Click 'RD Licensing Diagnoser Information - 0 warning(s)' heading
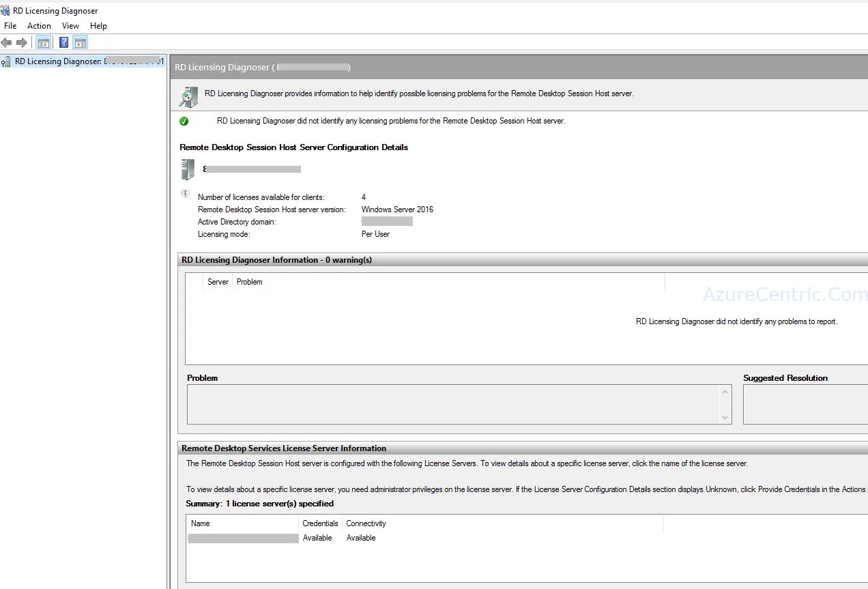 [x=276, y=260]
